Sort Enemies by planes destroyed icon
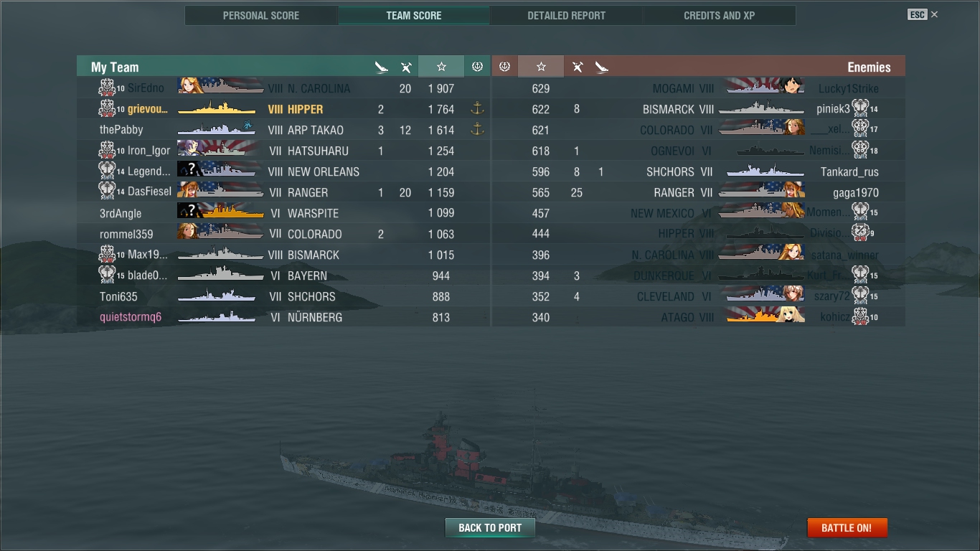 pos(577,67)
